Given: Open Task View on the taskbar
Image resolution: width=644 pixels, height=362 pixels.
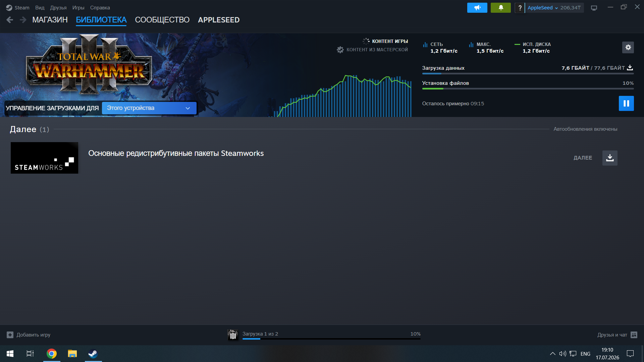Looking at the screenshot, I should tap(30, 354).
